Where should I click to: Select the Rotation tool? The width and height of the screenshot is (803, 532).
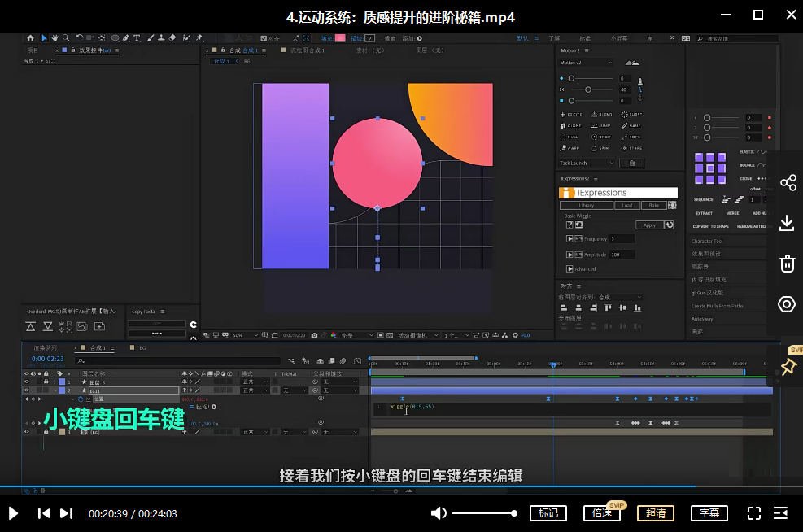click(x=79, y=36)
